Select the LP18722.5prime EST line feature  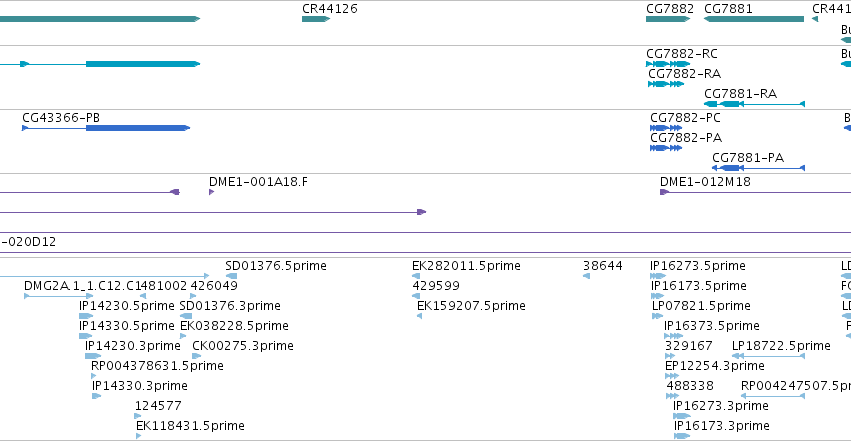768,356
